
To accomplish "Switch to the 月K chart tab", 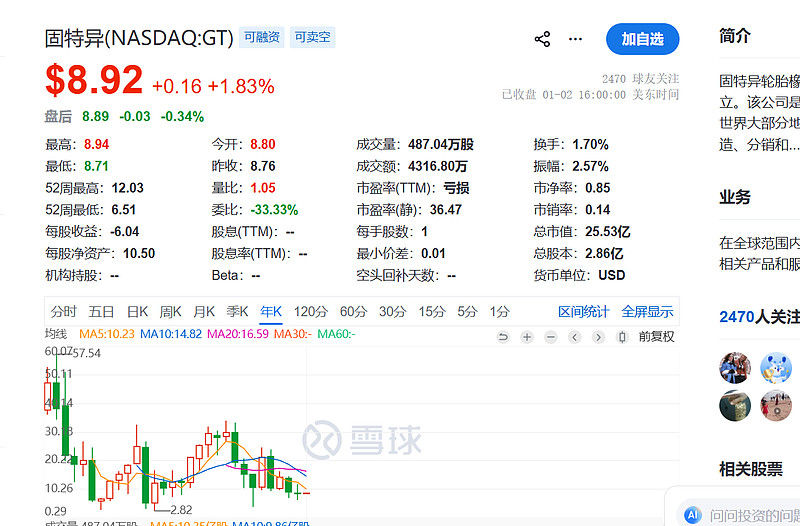I will [204, 312].
